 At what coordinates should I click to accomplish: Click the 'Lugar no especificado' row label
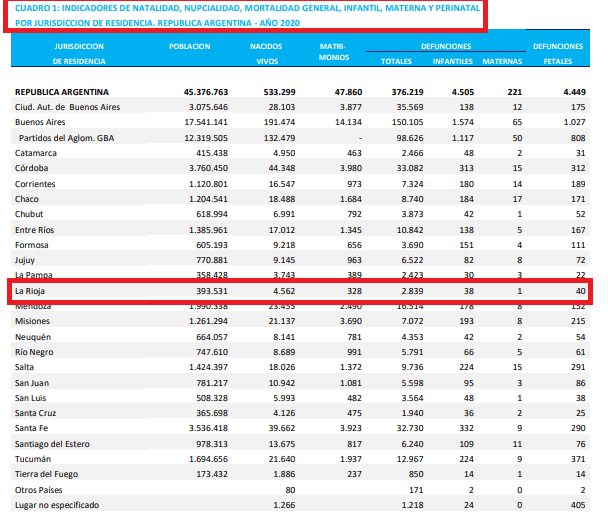coord(57,505)
